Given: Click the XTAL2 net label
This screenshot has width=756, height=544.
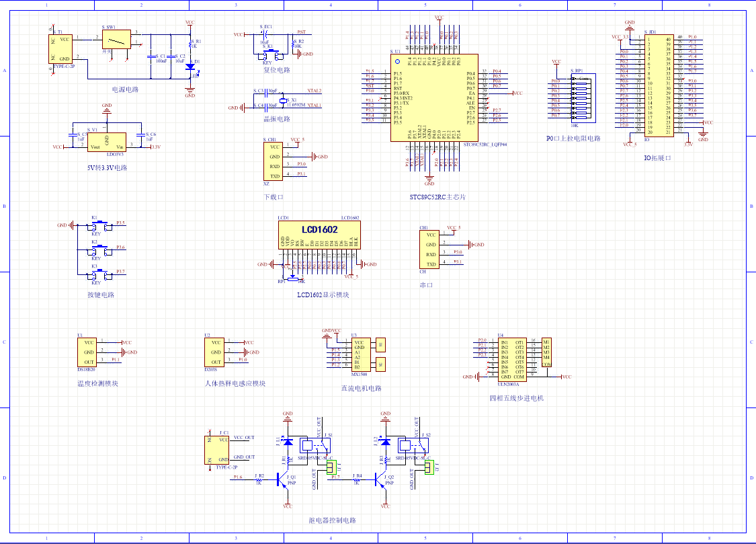Looking at the screenshot, I should tap(314, 91).
